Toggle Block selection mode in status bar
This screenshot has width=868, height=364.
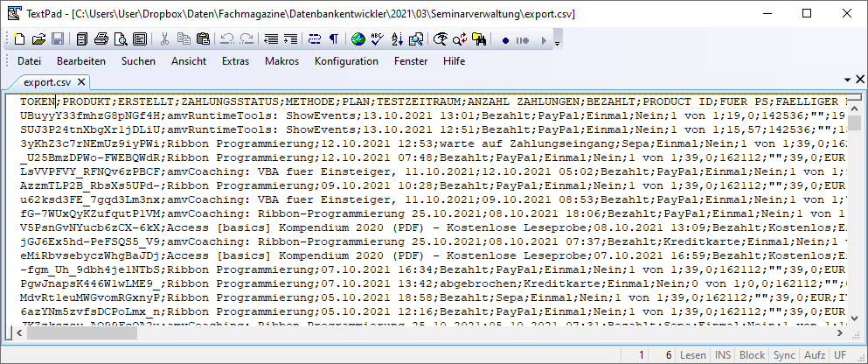click(752, 355)
